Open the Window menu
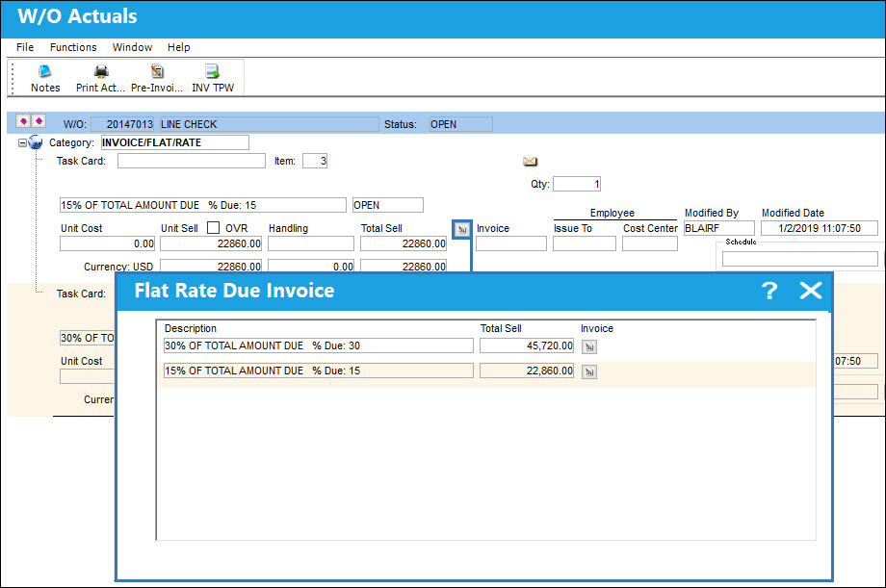The height and width of the screenshot is (588, 886). [132, 47]
